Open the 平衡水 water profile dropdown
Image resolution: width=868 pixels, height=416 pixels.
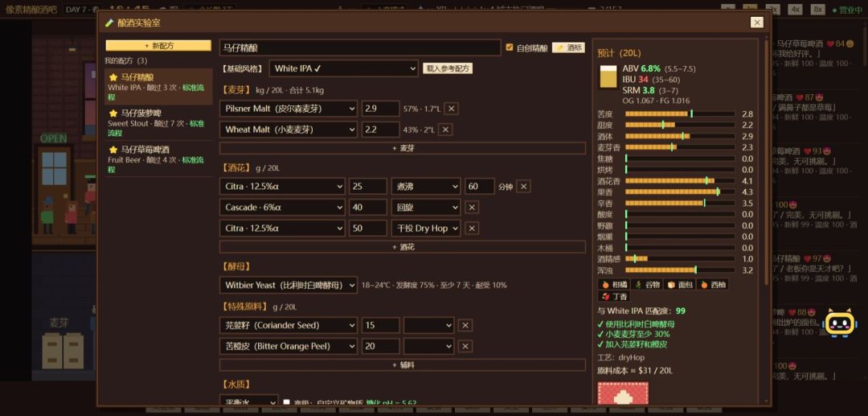point(249,402)
